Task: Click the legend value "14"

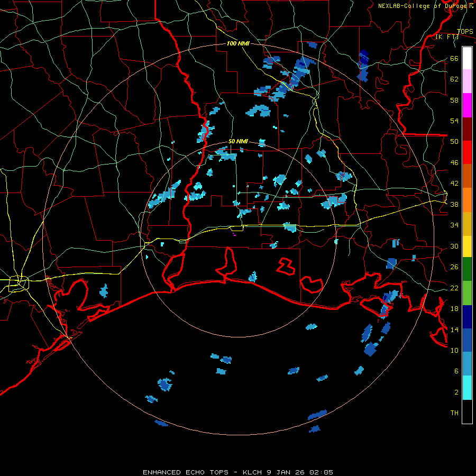Action: click(454, 329)
